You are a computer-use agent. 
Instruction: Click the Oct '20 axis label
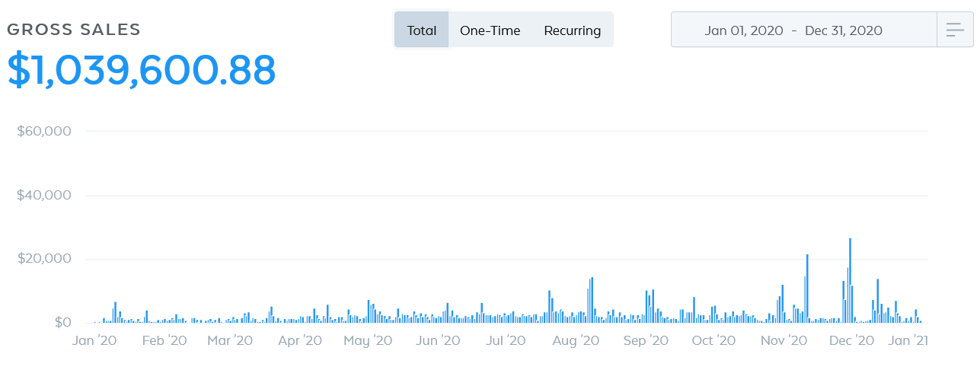[x=713, y=340]
